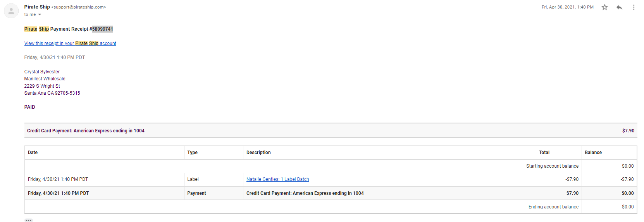Click the ending balance $0.00 value

[x=628, y=207]
